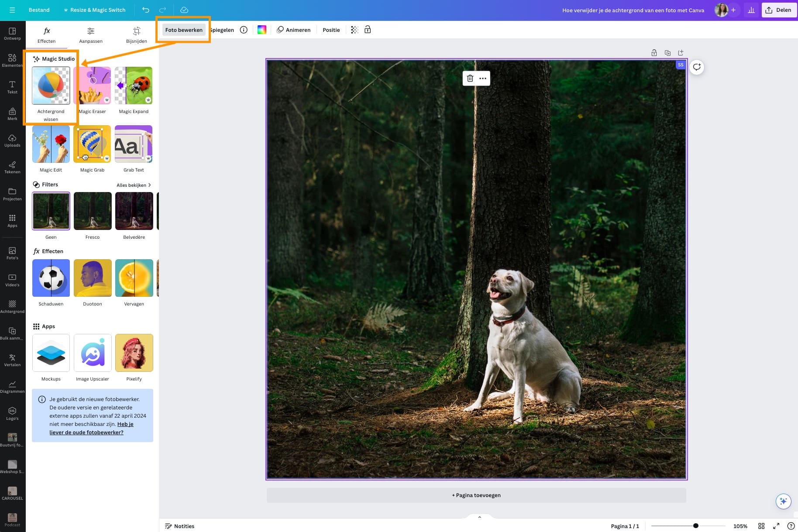Viewport: 798px width, 532px height.
Task: Open the transparency checkerboard icon
Action: coord(354,30)
